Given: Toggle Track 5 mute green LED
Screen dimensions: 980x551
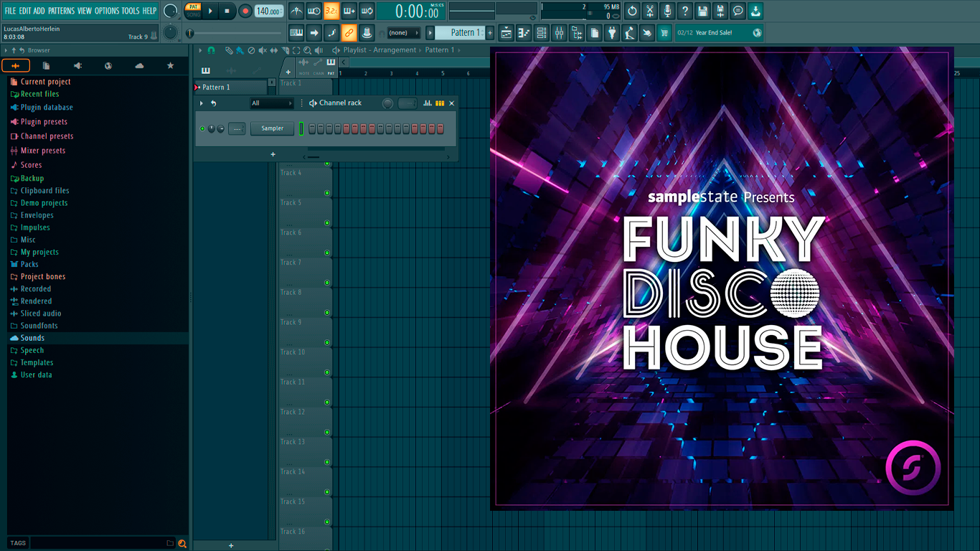Looking at the screenshot, I should 327,223.
